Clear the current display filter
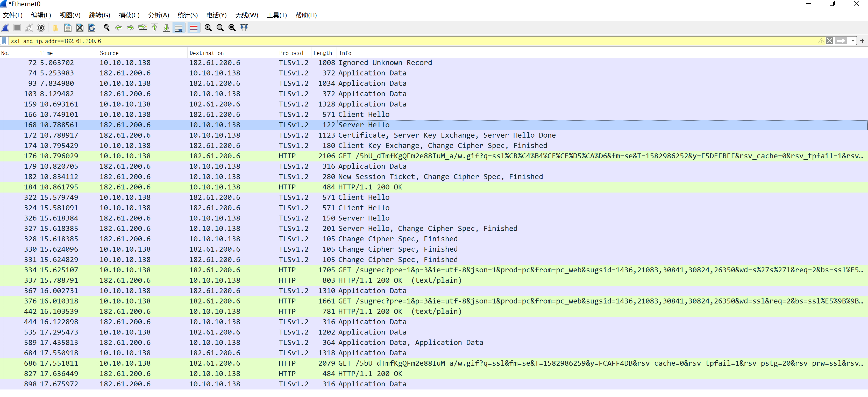Image resolution: width=868 pixels, height=397 pixels. pos(830,40)
